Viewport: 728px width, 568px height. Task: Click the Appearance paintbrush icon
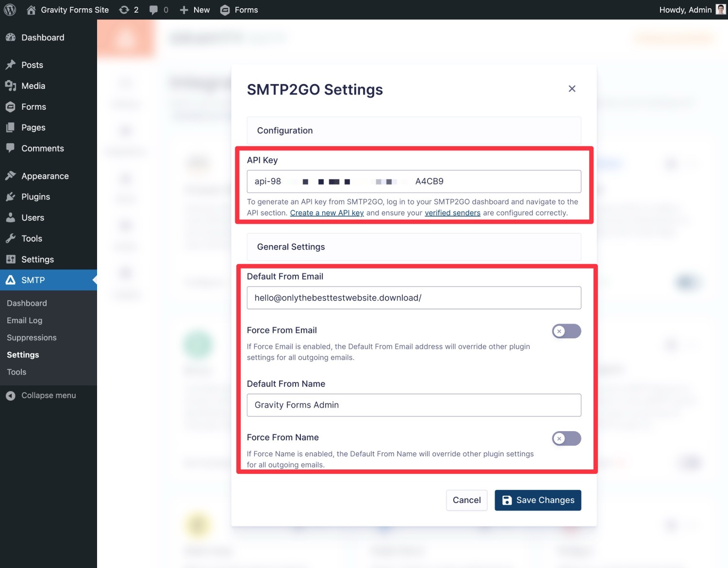(x=10, y=176)
